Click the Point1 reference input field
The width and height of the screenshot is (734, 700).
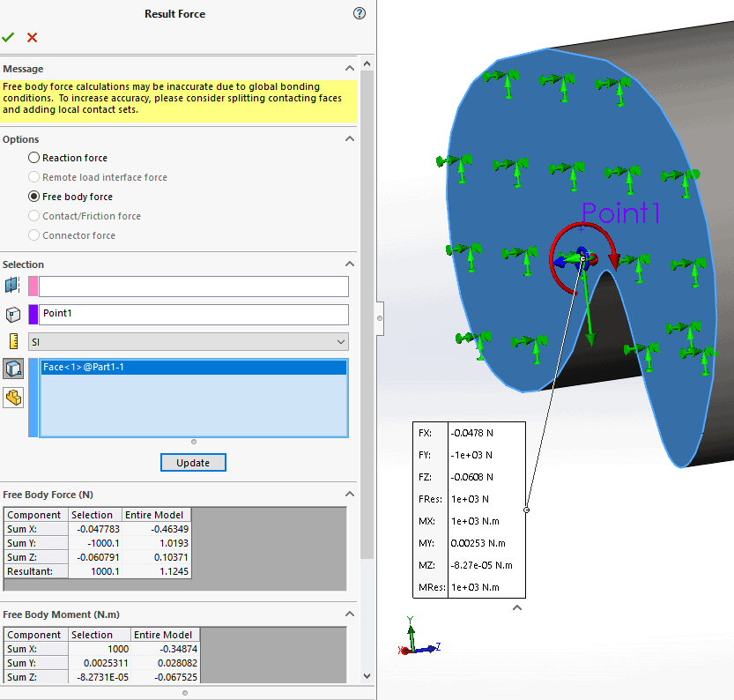(194, 315)
